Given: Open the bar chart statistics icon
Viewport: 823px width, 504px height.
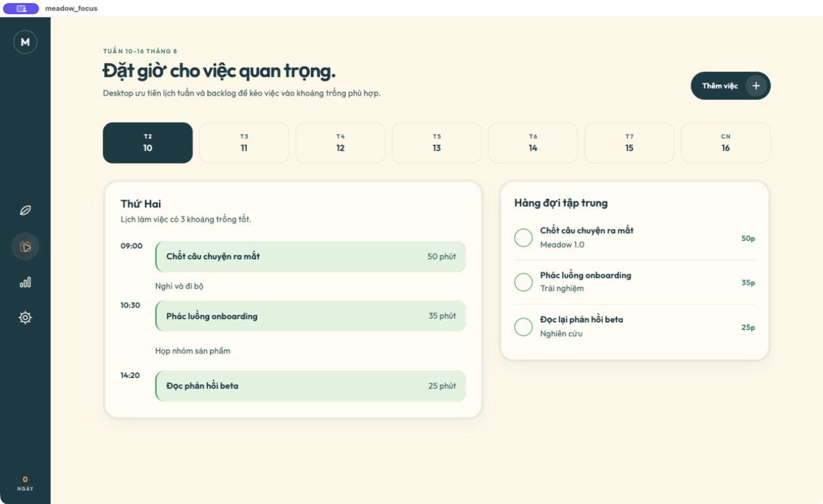Looking at the screenshot, I should [25, 282].
